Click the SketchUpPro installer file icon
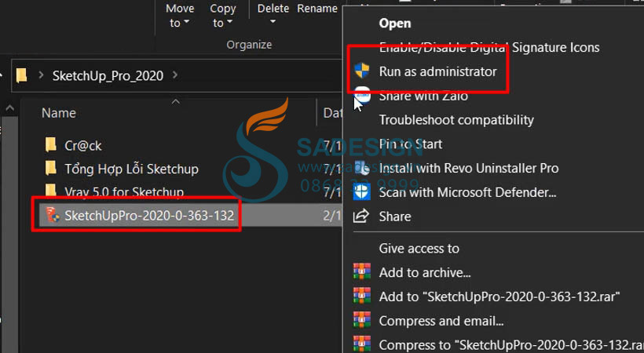This screenshot has height=353, width=644. pos(53,215)
